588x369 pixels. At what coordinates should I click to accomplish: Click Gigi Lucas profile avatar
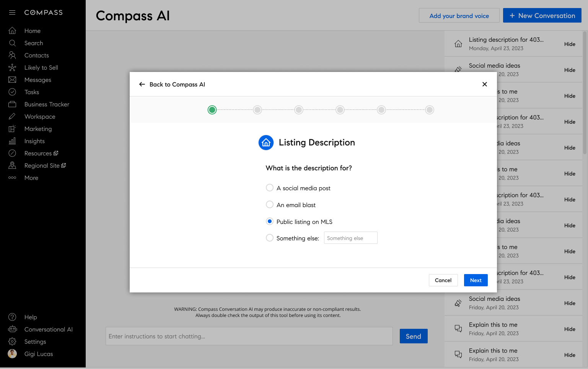(12, 354)
